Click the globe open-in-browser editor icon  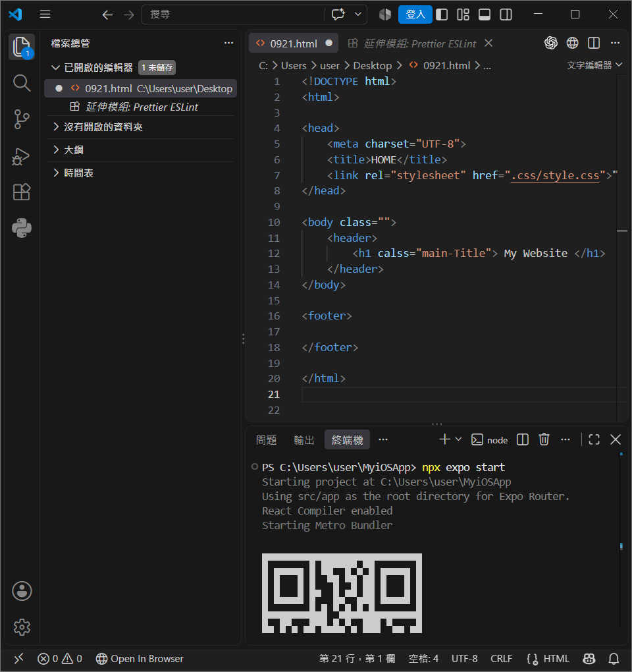point(573,43)
